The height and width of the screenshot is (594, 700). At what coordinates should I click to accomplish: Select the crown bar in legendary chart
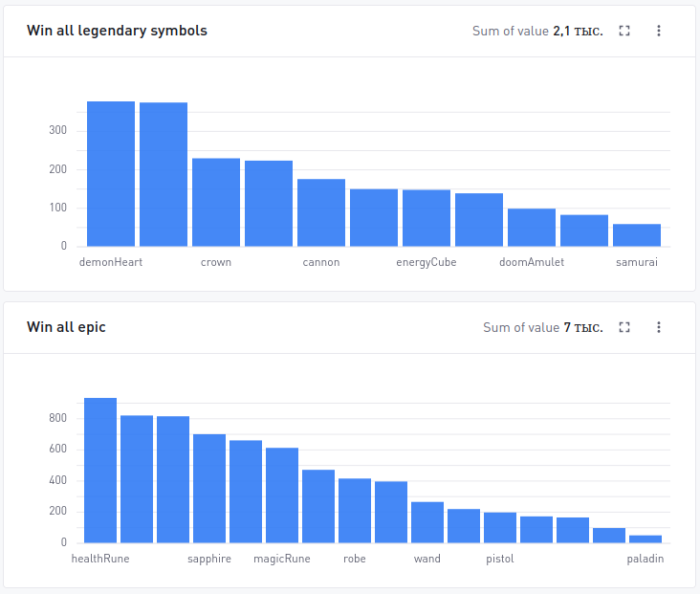tap(216, 203)
